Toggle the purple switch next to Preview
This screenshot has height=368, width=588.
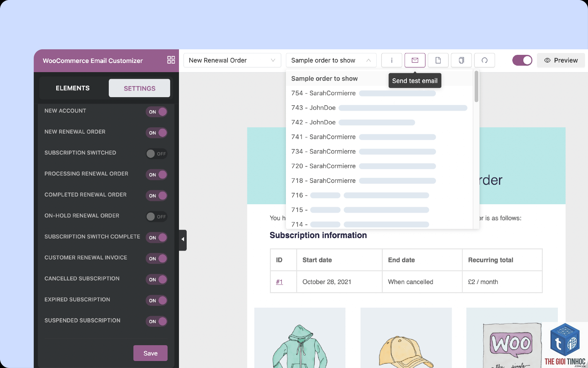pos(522,60)
